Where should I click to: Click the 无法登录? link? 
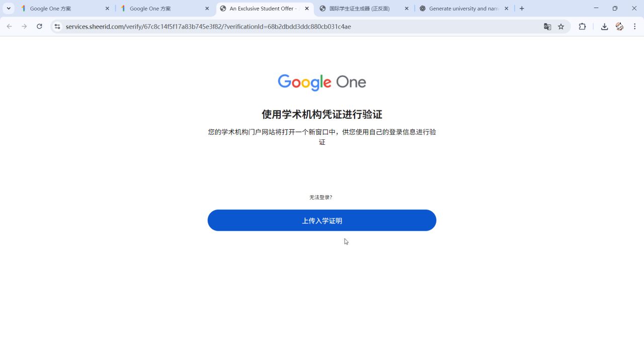[x=320, y=197]
